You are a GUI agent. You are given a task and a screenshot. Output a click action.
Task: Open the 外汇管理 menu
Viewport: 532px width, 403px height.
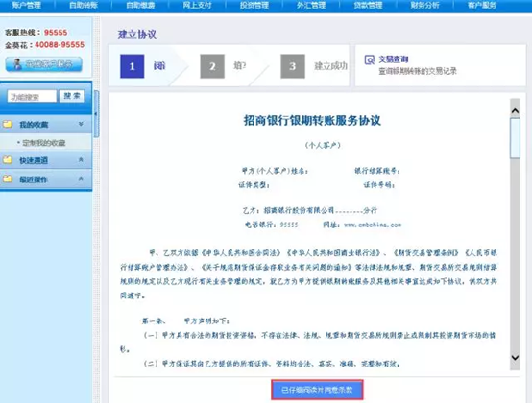pyautogui.click(x=311, y=5)
